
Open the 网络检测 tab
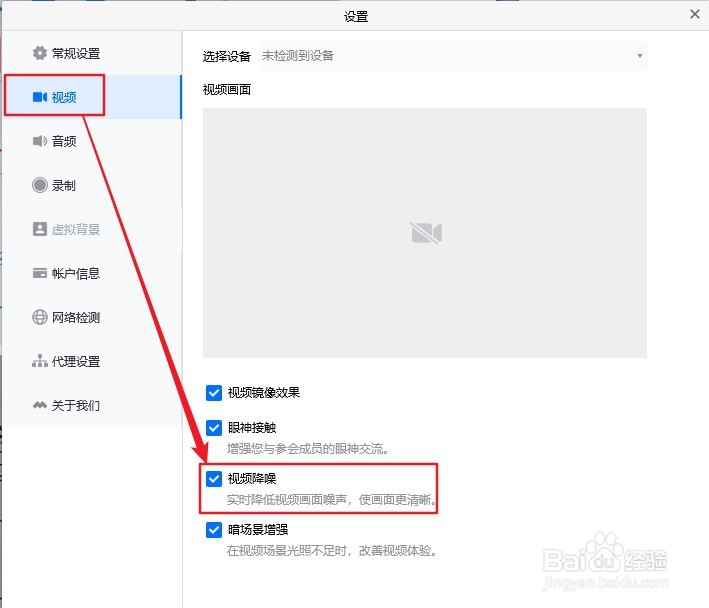(x=92, y=317)
